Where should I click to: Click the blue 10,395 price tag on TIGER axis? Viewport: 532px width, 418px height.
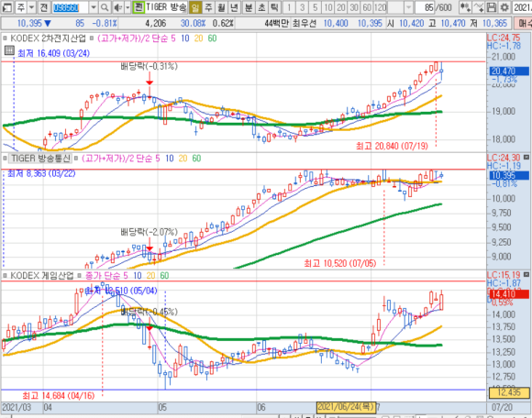(x=509, y=176)
